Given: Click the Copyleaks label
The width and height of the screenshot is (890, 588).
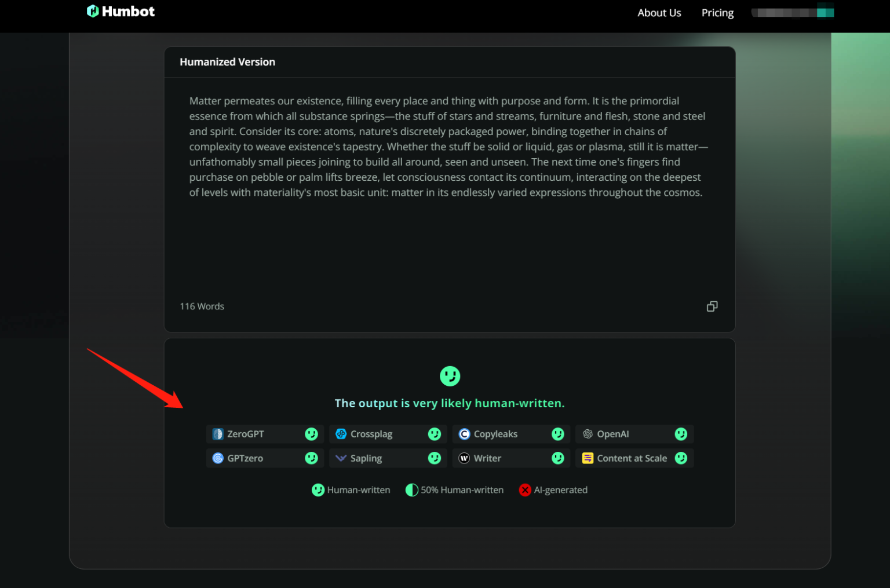Looking at the screenshot, I should tap(495, 434).
